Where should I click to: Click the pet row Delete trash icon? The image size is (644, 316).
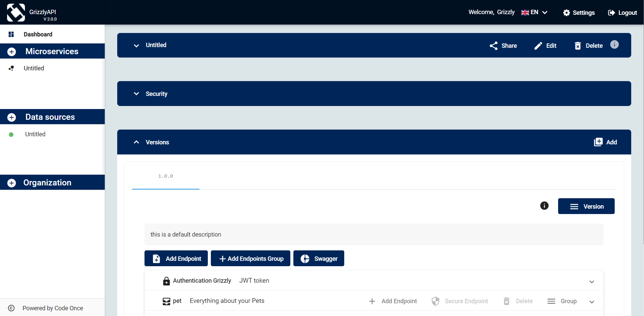point(507,301)
